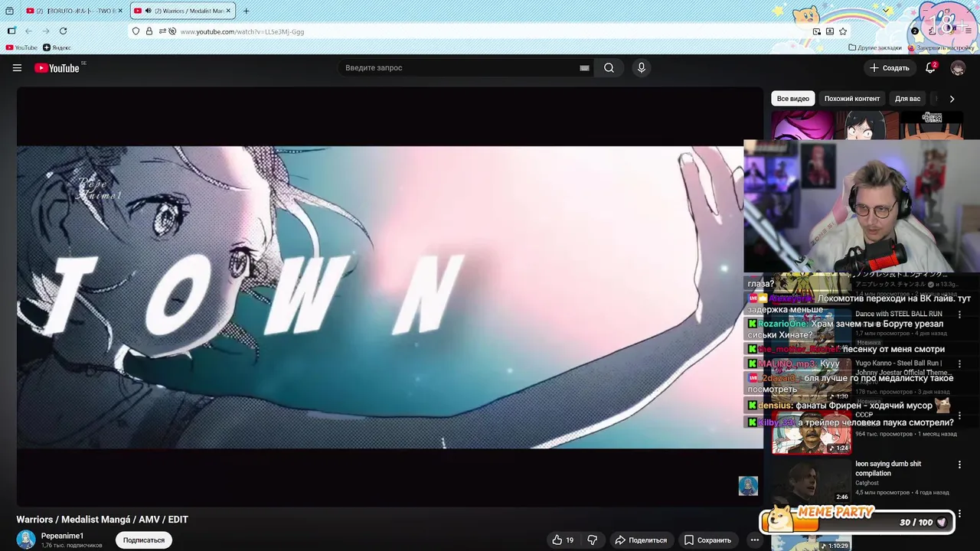
Task: Open Pepeanime1 channel name link
Action: tap(62, 536)
